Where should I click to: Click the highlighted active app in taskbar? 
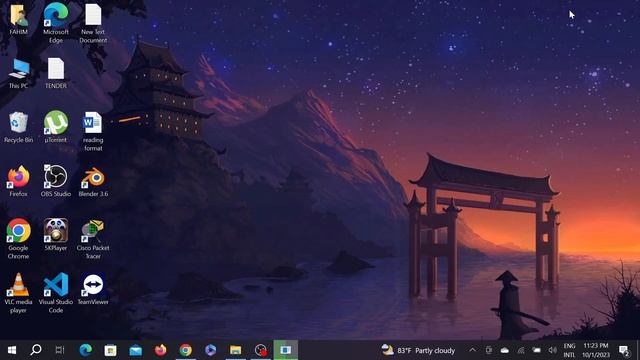tap(286, 350)
